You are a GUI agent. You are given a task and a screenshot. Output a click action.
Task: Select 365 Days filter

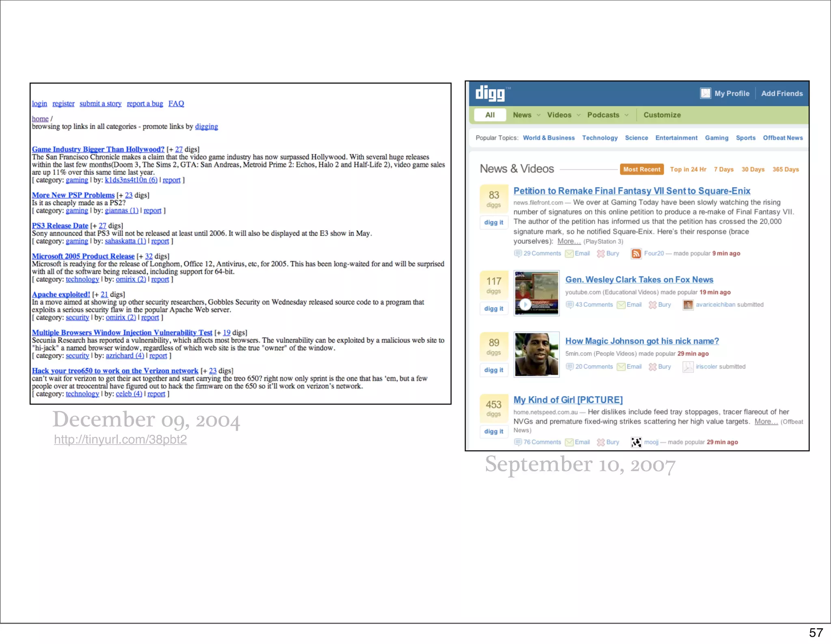pyautogui.click(x=786, y=169)
